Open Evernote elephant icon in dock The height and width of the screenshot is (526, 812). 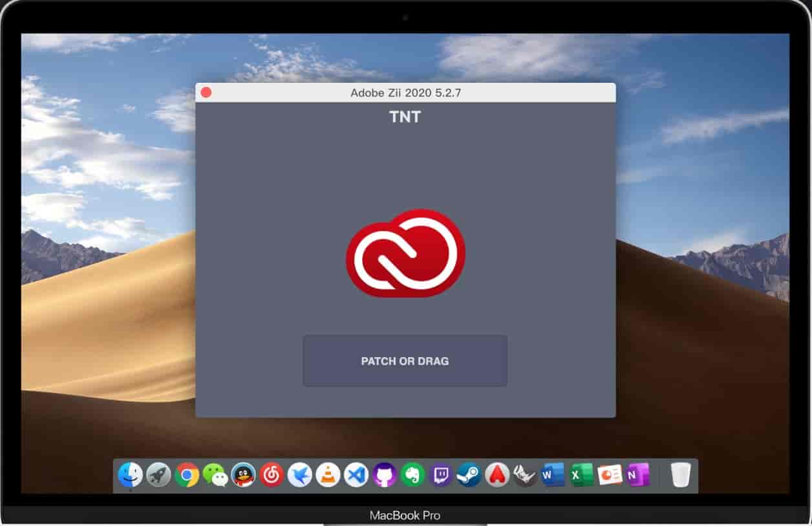click(x=412, y=475)
